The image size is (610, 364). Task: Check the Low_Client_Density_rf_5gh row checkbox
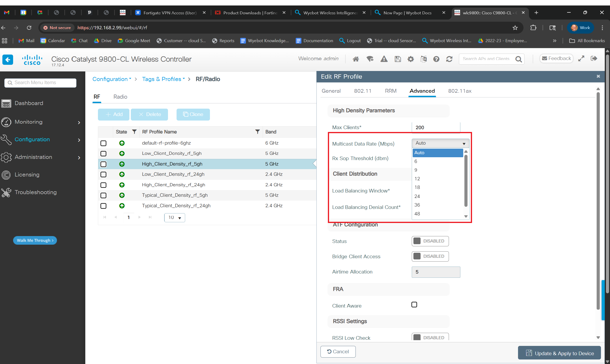pos(103,154)
